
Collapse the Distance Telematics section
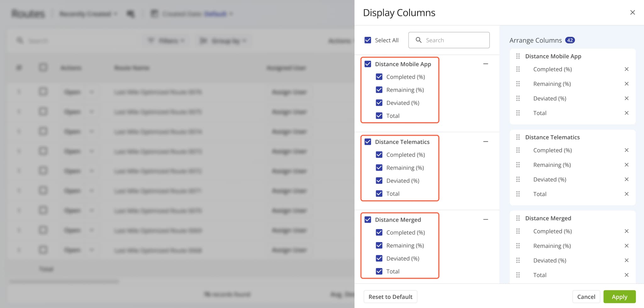(486, 142)
